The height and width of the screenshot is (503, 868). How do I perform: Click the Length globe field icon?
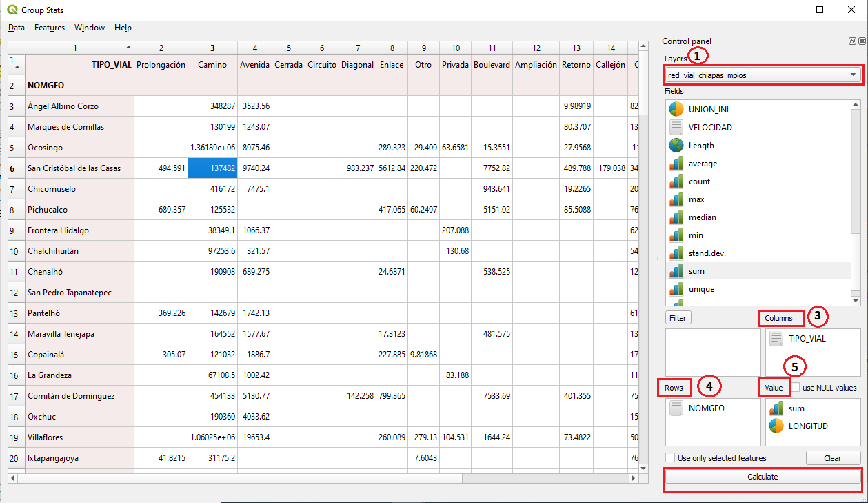pos(676,146)
